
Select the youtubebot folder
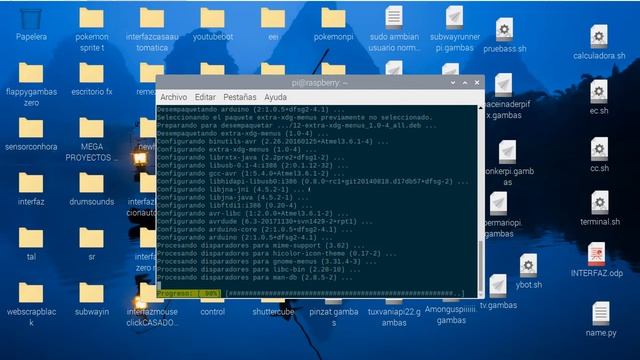[212, 18]
